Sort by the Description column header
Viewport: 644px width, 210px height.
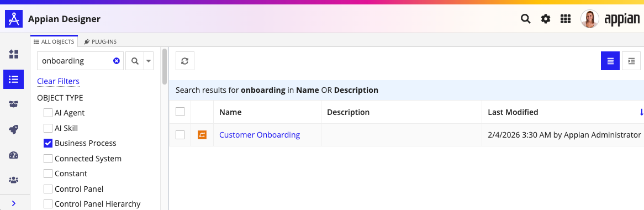pos(349,112)
